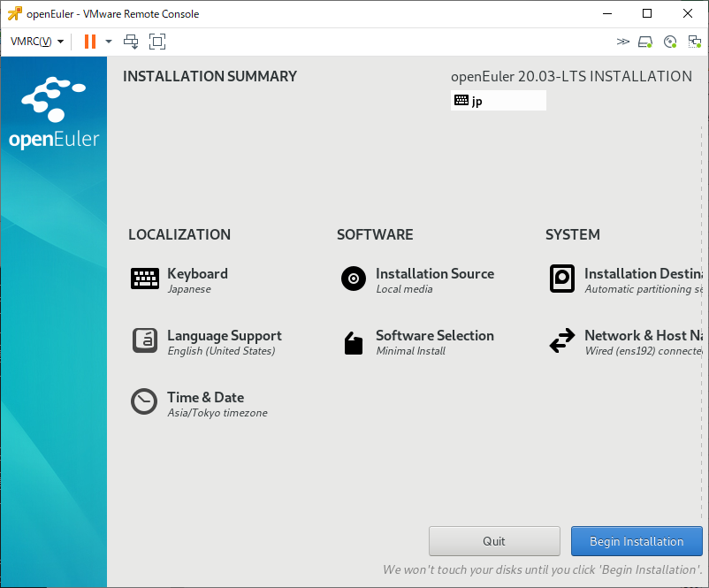Open the network adapter device icon
Screen dimensions: 709x588
(695, 42)
